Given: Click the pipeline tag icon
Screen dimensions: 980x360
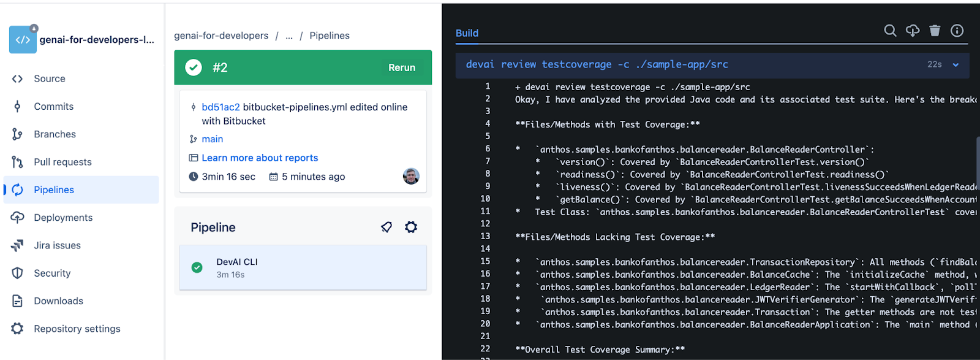Looking at the screenshot, I should (386, 227).
